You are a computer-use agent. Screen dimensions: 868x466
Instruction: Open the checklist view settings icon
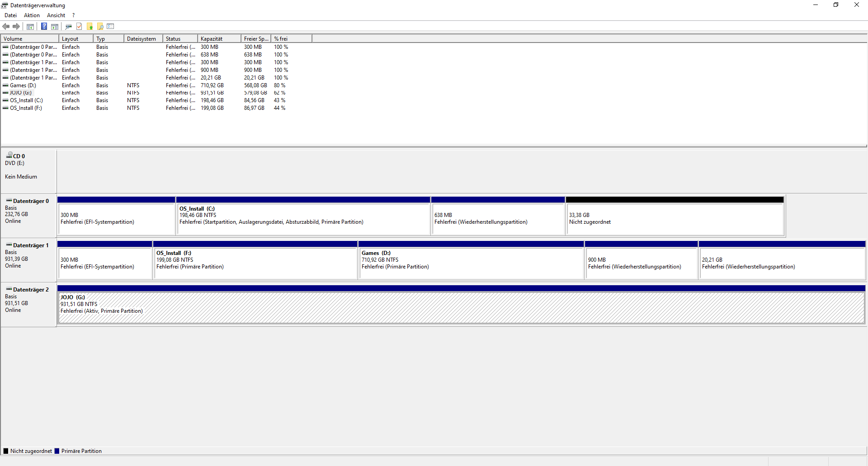click(111, 27)
